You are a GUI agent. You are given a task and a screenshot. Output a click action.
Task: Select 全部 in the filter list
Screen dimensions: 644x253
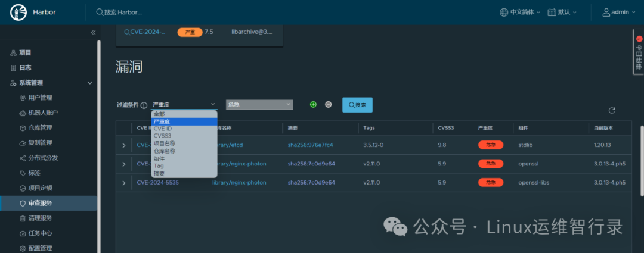[184, 114]
